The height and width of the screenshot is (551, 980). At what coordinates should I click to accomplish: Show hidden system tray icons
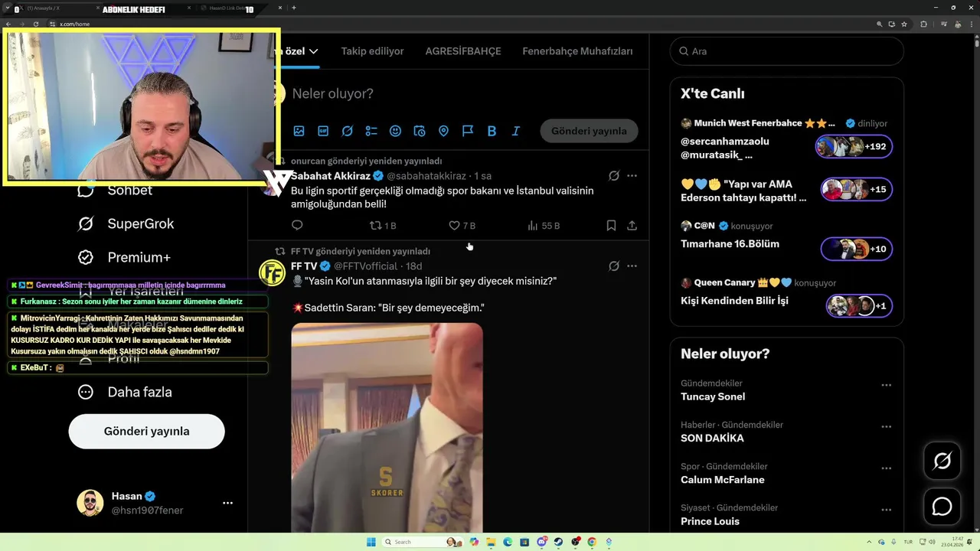pos(870,542)
